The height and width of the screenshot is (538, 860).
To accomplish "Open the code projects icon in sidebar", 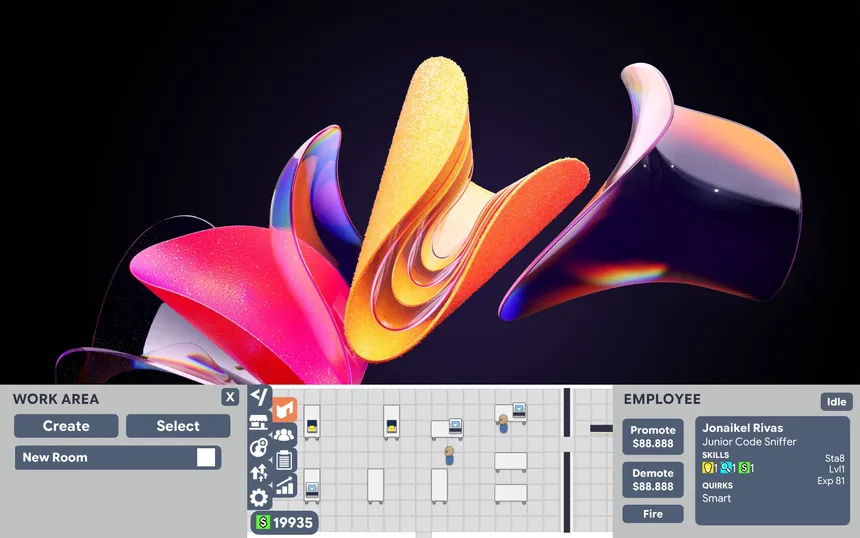I will pos(259,397).
